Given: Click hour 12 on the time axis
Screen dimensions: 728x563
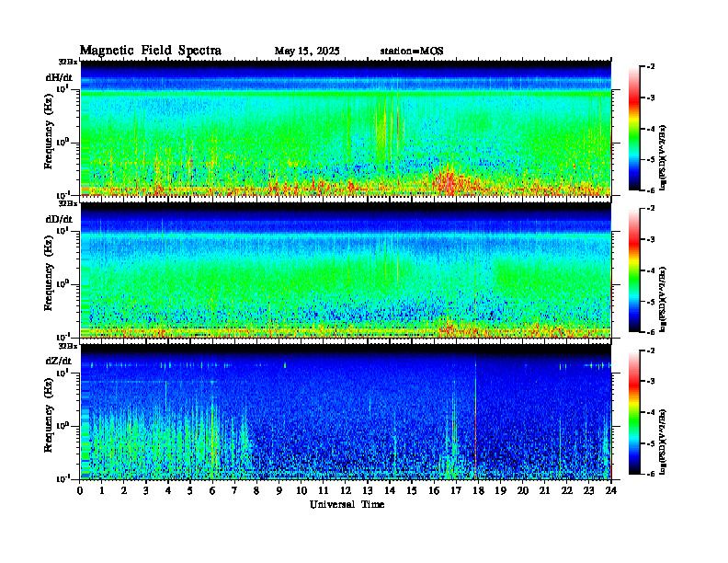Looking at the screenshot, I should (346, 491).
